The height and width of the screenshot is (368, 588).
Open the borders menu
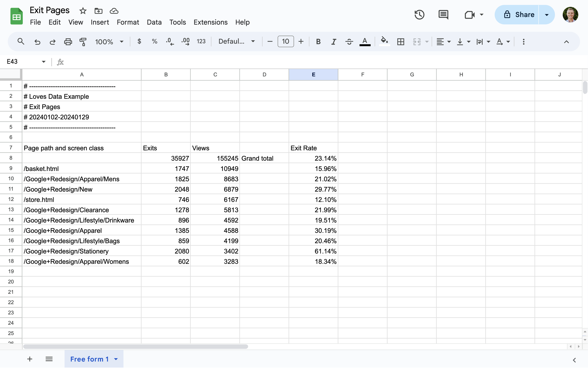400,41
